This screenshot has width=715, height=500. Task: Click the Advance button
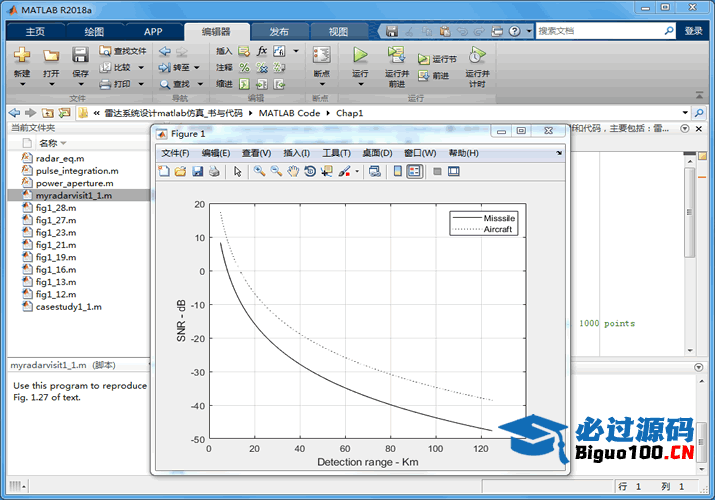pos(434,76)
